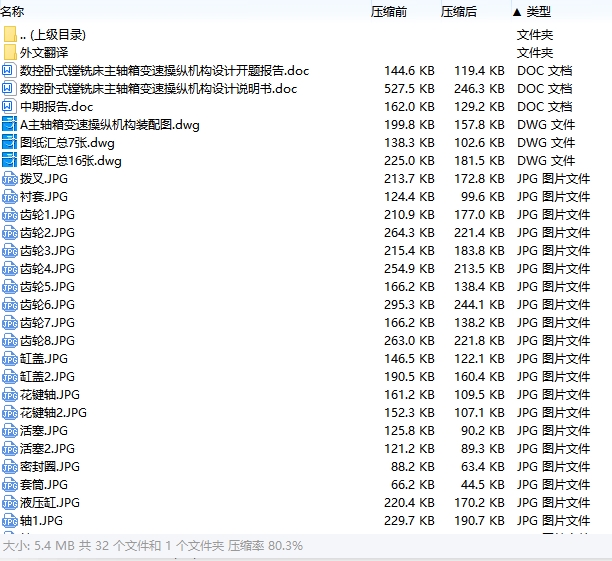Select the file name 套筒.JPG
Image resolution: width=612 pixels, height=561 pixels.
(x=44, y=484)
